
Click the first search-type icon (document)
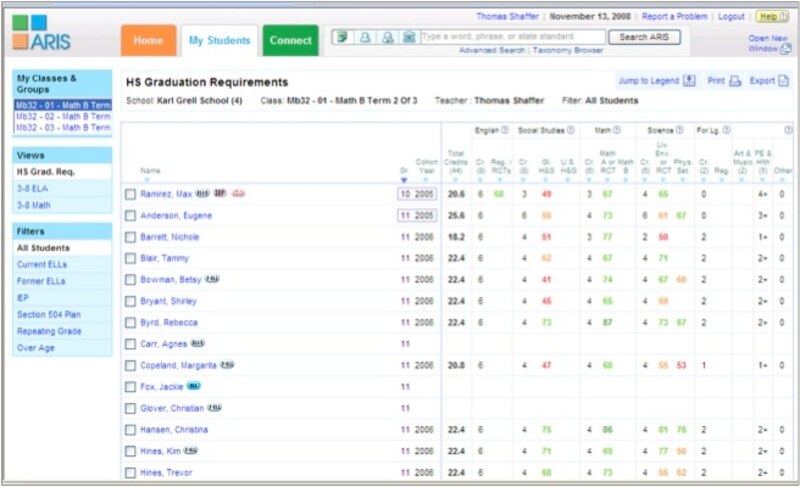pos(343,37)
